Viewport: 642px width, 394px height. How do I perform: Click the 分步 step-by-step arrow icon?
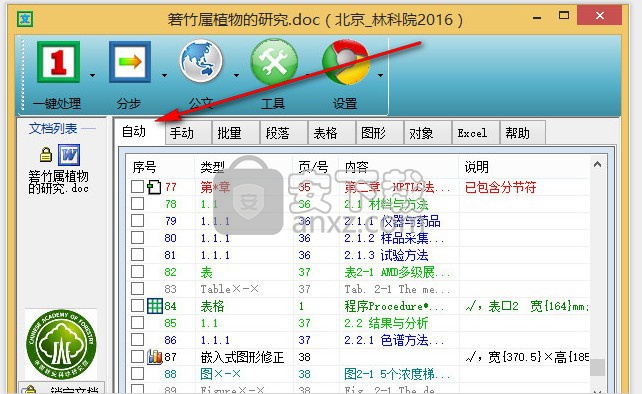[x=130, y=62]
